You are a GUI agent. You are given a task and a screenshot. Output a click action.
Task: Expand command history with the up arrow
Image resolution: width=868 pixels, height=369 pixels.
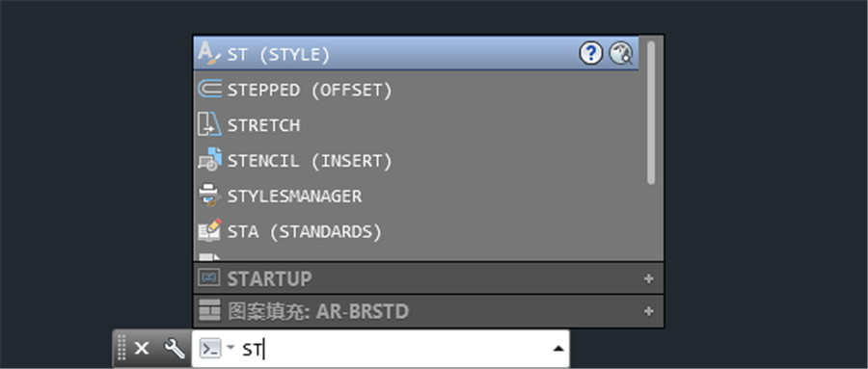tap(558, 349)
